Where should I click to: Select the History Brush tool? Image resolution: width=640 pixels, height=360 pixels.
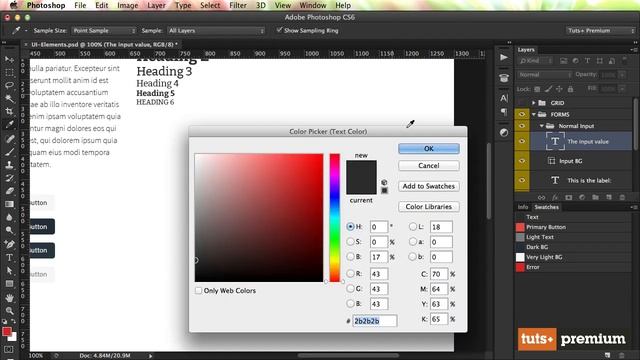tap(9, 178)
